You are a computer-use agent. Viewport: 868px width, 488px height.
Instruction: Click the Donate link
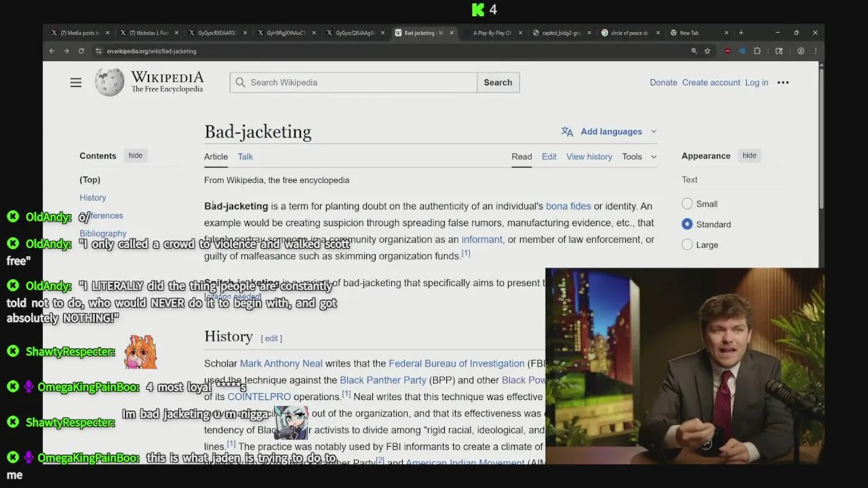pos(663,83)
